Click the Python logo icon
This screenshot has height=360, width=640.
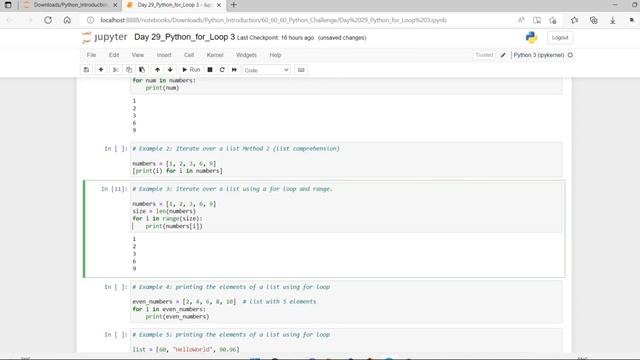(531, 38)
